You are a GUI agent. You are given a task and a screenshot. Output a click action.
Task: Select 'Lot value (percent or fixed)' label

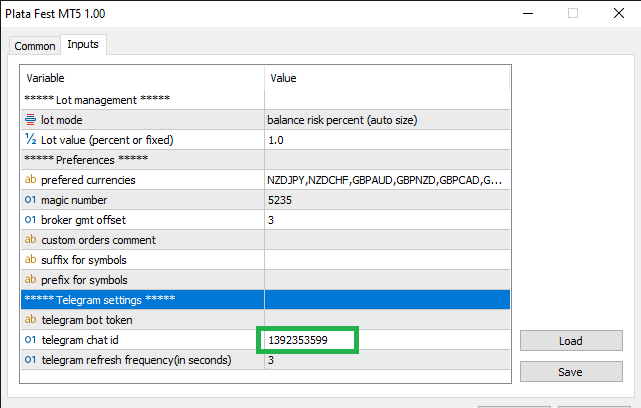(107, 140)
